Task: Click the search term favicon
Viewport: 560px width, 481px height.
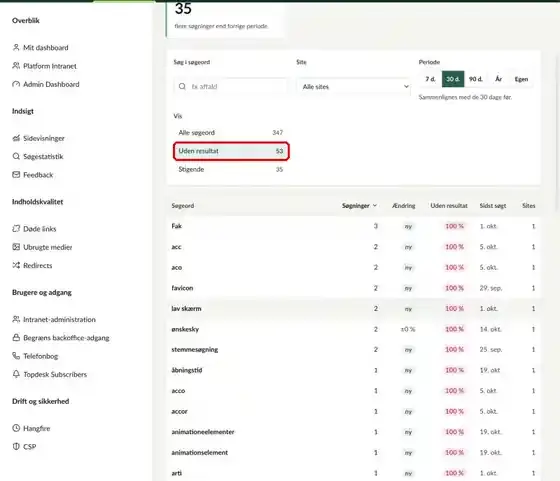Action: pos(182,288)
